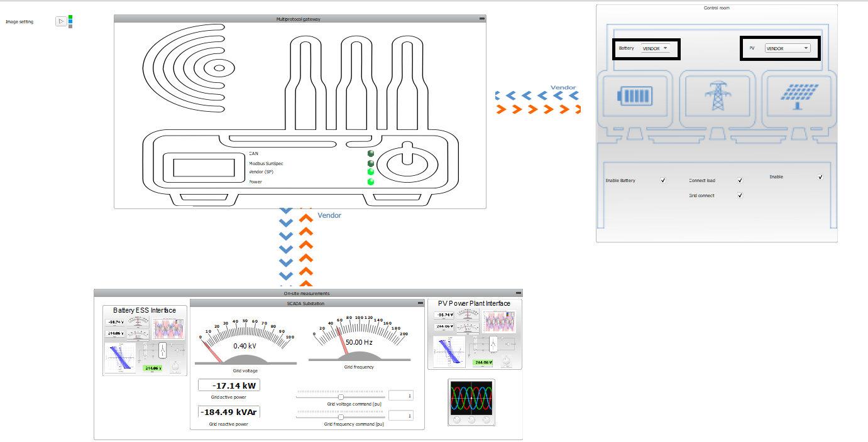
Task: Open the Battery vendor dropdown
Action: coord(656,48)
